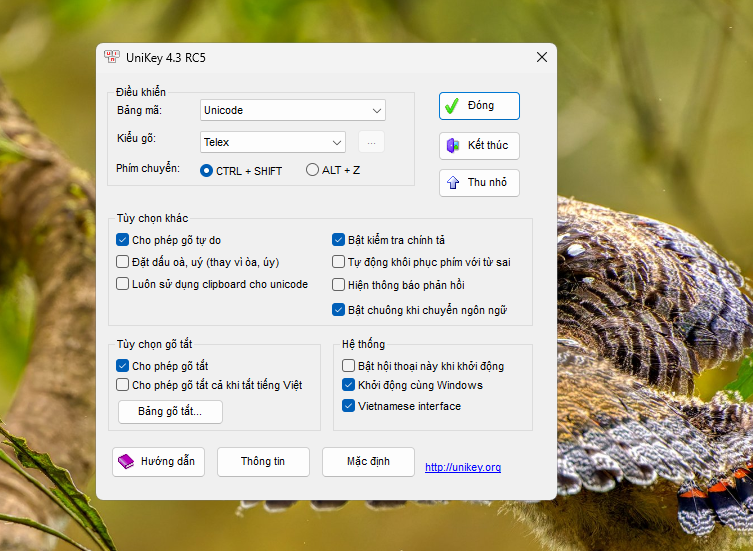
Task: Click the green checkmark icon on Đóng
Action: (x=452, y=106)
